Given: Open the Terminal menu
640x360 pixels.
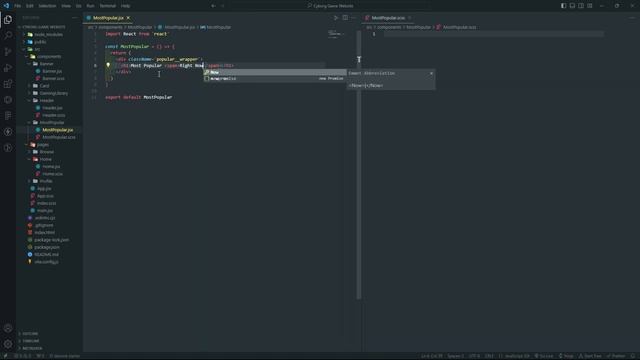Looking at the screenshot, I should coord(108,6).
